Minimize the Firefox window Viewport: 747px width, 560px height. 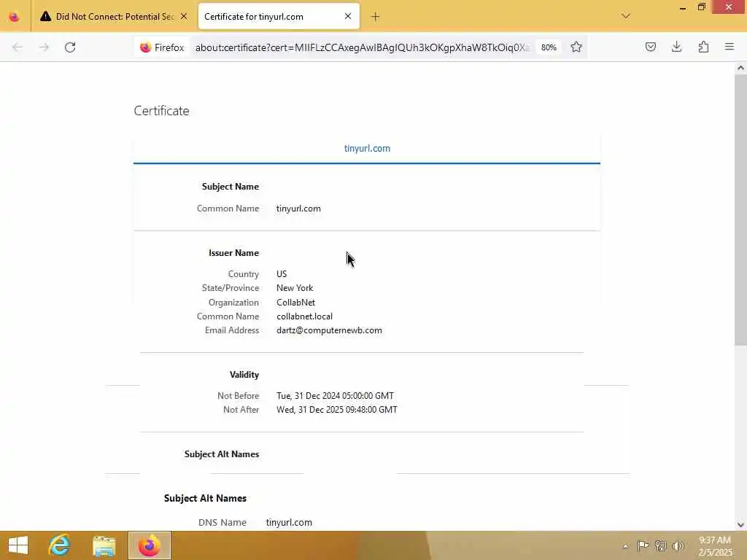(683, 7)
